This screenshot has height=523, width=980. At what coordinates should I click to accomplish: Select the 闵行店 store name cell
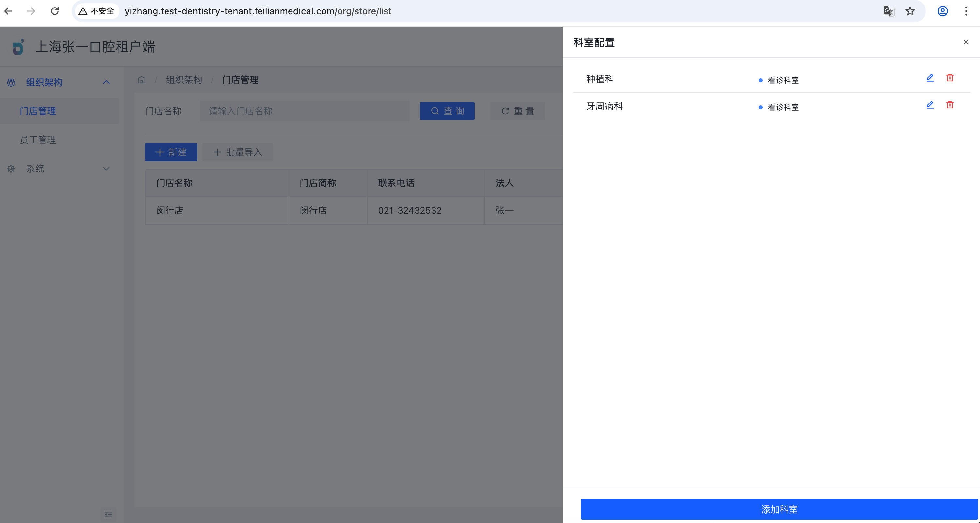[x=217, y=210]
